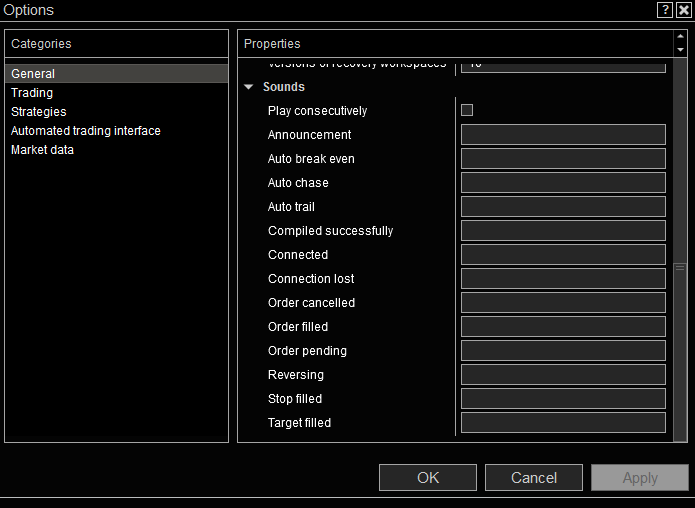Image resolution: width=695 pixels, height=508 pixels.
Task: Click the Auto break even sound field
Action: 563,159
